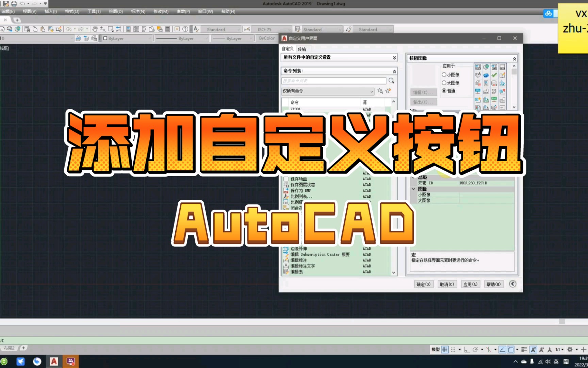Click the 模型 status bar button
Image resolution: width=588 pixels, height=368 pixels.
pyautogui.click(x=436, y=349)
